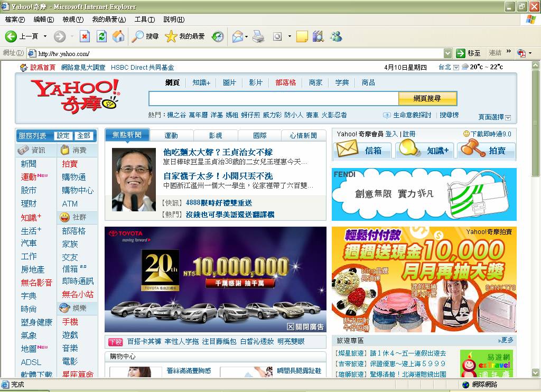This screenshot has width=541, height=392.
Task: Click the FENDI banner advertisement
Action: (424, 194)
